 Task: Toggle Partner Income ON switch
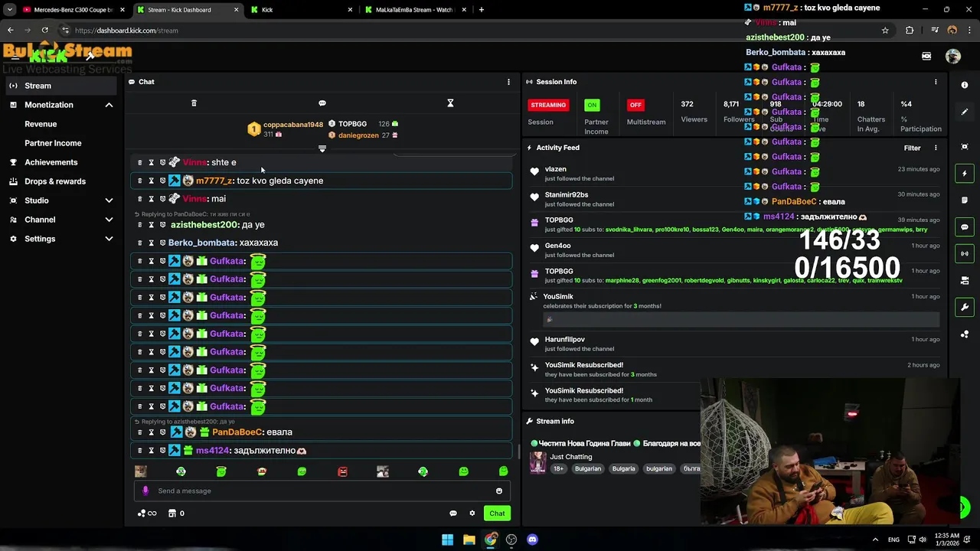pos(592,105)
